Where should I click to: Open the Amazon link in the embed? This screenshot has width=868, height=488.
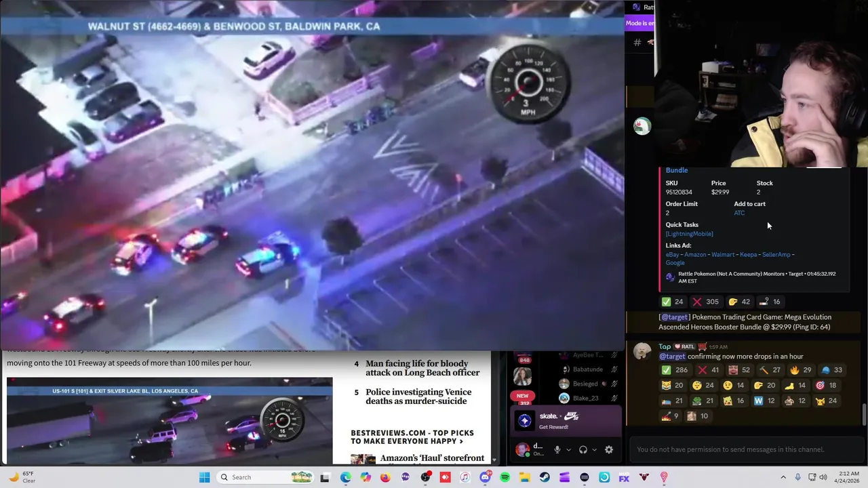coord(695,255)
